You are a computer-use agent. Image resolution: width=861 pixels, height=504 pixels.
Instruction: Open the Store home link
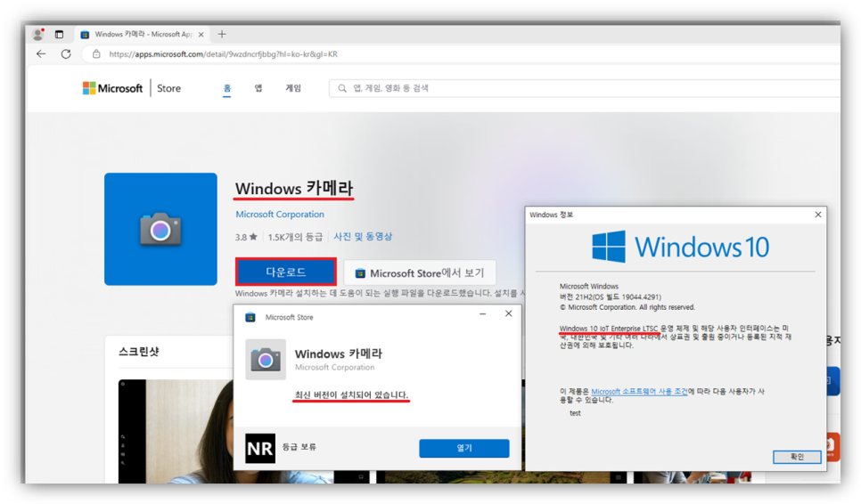pyautogui.click(x=168, y=88)
